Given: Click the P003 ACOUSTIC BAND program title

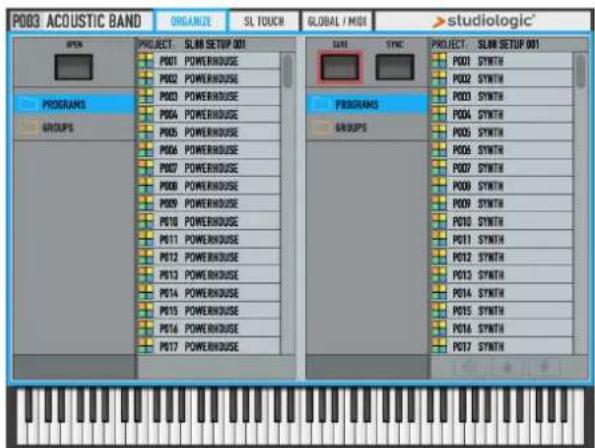Looking at the screenshot, I should coord(77,21).
